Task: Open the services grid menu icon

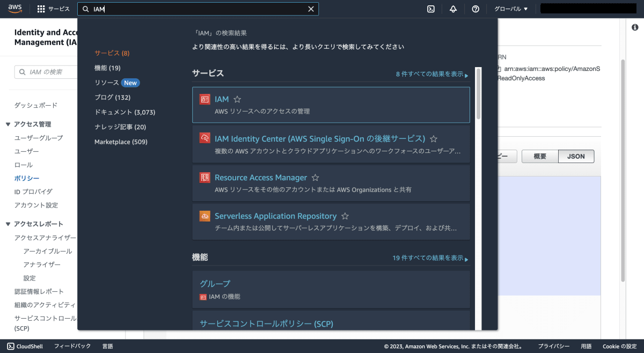Action: (41, 9)
